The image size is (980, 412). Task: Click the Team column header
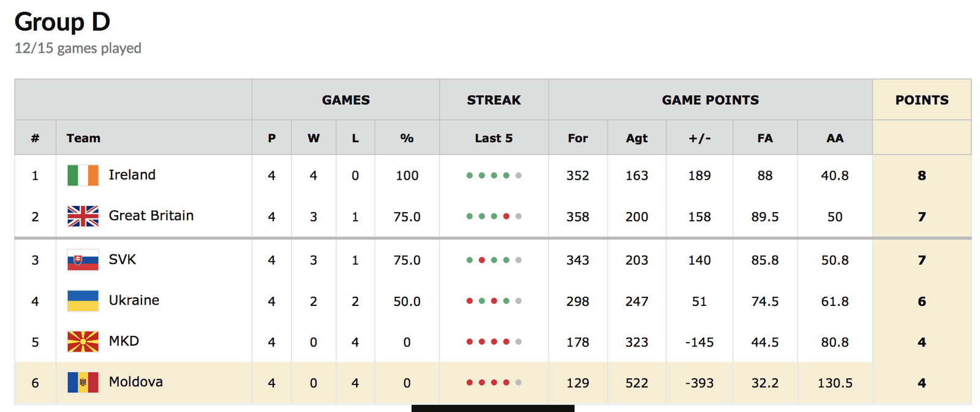tap(83, 138)
